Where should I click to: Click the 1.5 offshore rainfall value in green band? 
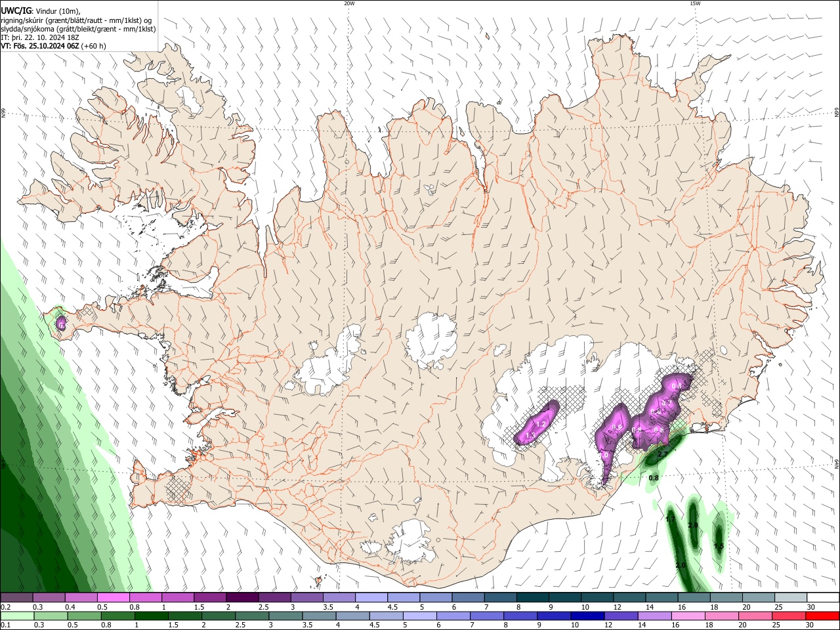[719, 547]
